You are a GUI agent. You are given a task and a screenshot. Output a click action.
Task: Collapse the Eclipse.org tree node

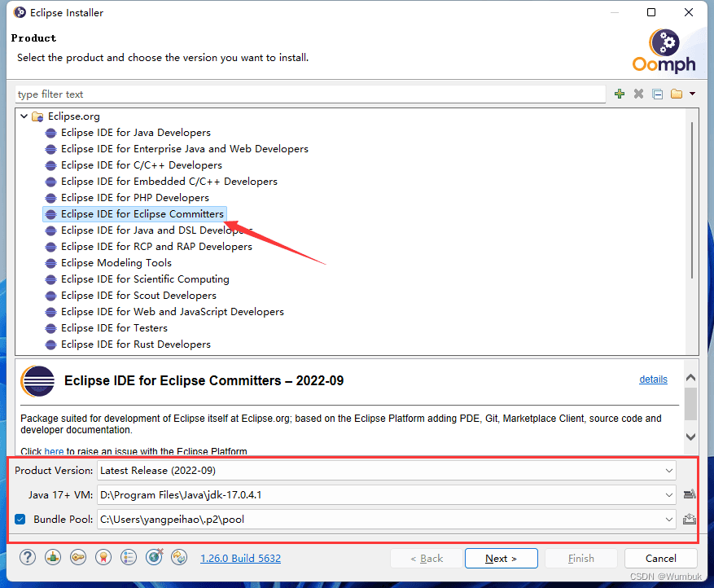24,116
